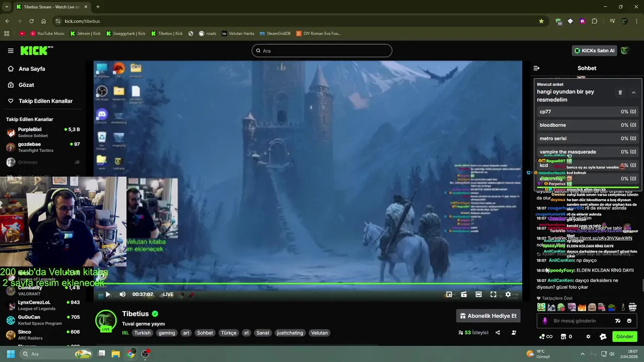Click the IRL category link
This screenshot has width=644, height=362.
pyautogui.click(x=125, y=333)
